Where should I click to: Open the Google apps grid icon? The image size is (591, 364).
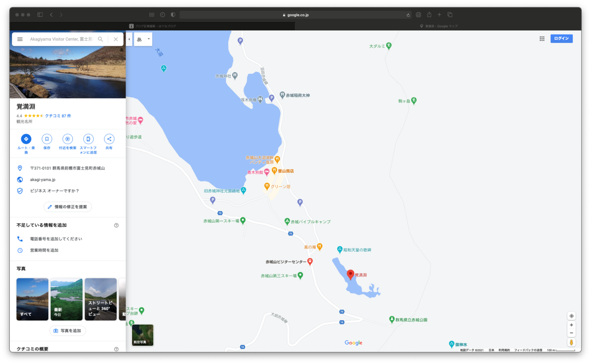pos(542,38)
